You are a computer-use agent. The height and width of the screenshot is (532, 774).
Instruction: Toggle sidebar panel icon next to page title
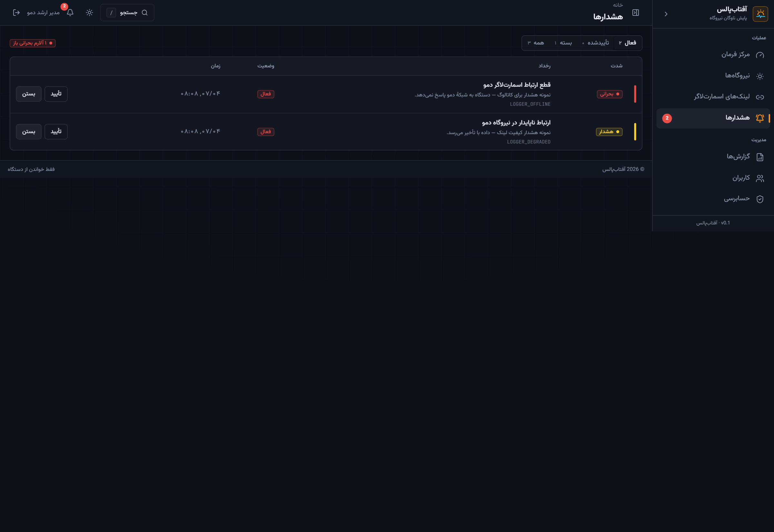tap(635, 13)
